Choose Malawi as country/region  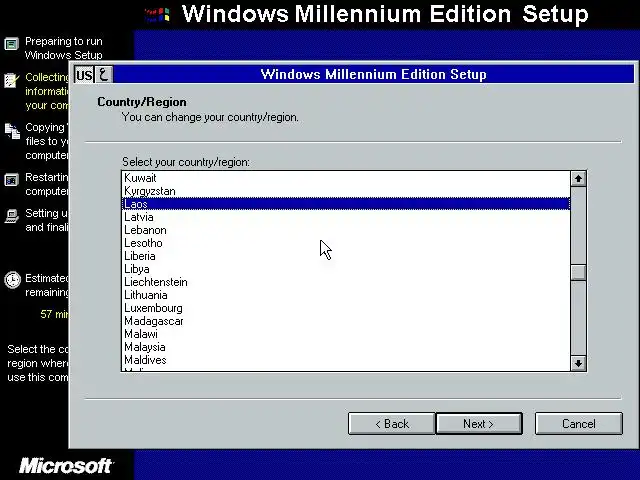[x=346, y=334]
